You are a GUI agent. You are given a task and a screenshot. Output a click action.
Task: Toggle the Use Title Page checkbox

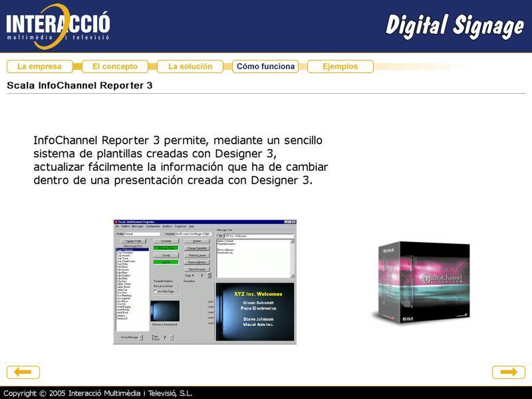(156, 291)
